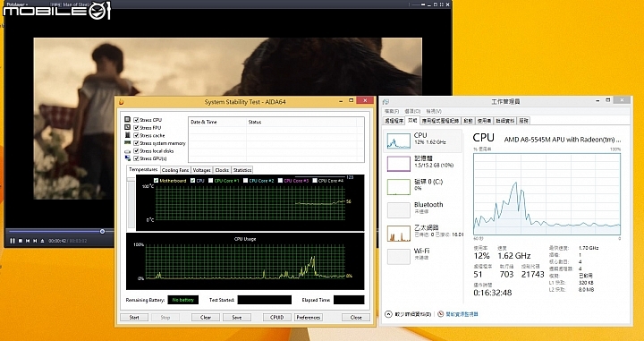Uncheck the Stress CPU checkbox

[x=136, y=120]
